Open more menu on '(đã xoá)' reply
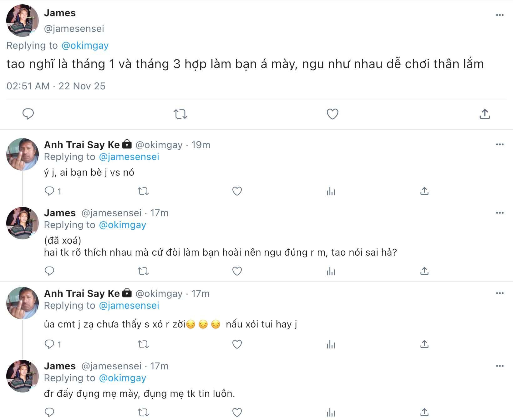 (x=500, y=213)
